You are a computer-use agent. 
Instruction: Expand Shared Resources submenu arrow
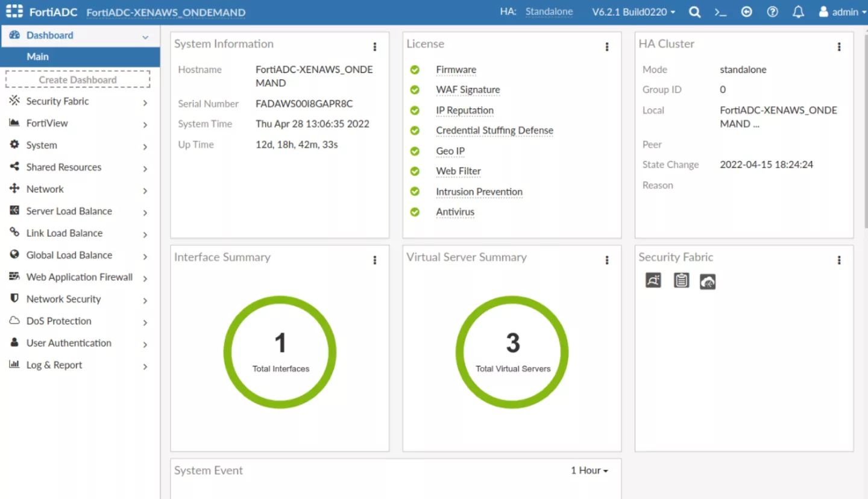145,169
